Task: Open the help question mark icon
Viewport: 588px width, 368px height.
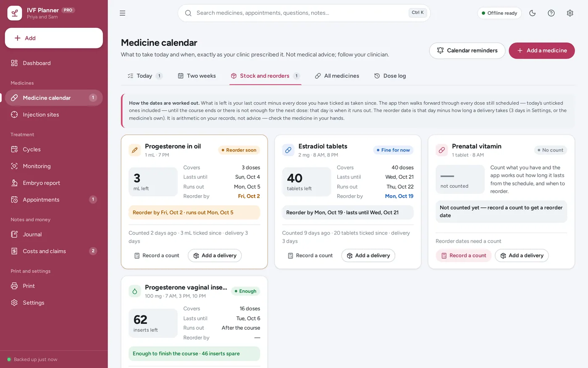Action: tap(551, 13)
